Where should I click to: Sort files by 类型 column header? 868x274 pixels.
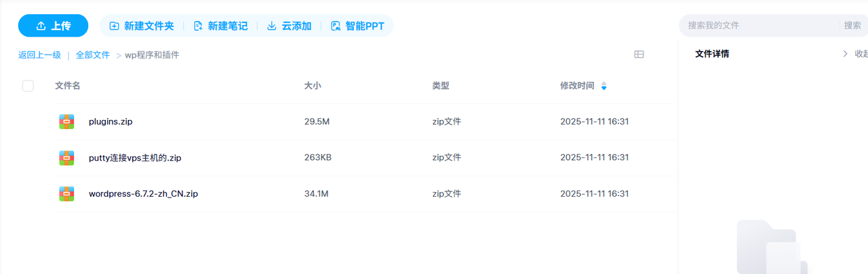[441, 85]
